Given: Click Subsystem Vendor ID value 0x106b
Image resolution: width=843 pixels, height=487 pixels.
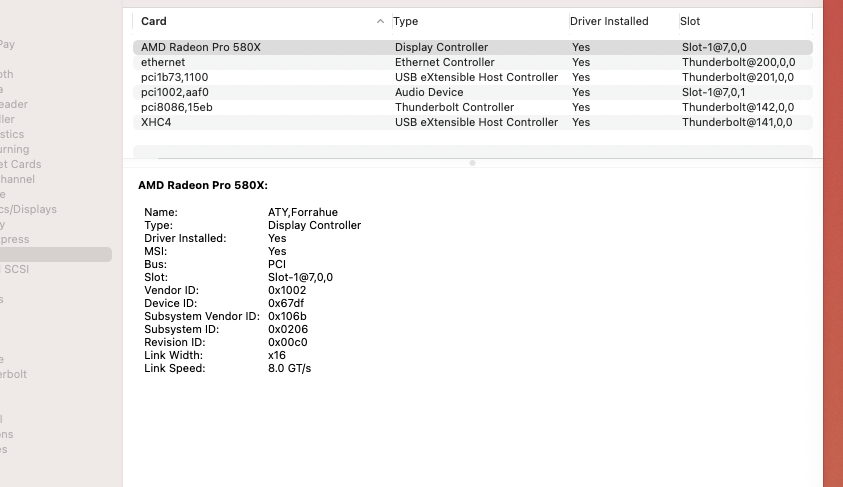Looking at the screenshot, I should 287,316.
